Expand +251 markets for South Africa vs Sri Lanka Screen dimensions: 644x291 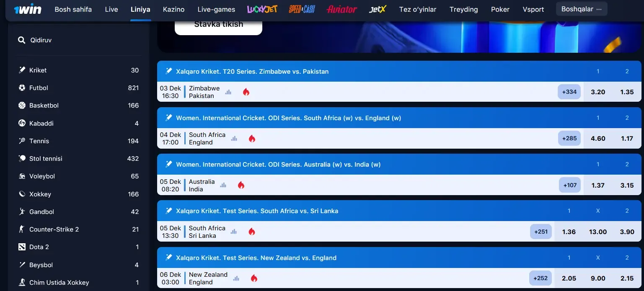coord(541,232)
